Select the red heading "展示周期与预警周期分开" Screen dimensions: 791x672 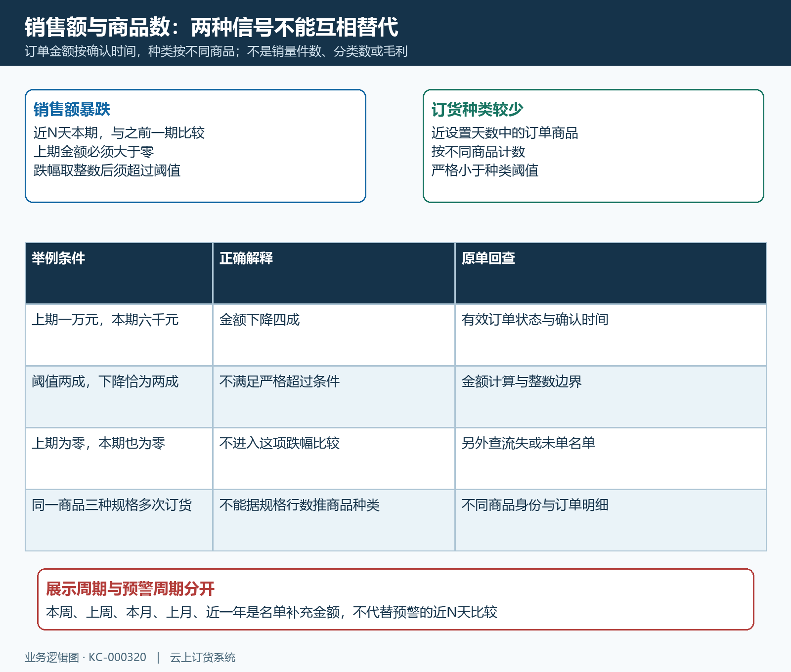tap(130, 588)
